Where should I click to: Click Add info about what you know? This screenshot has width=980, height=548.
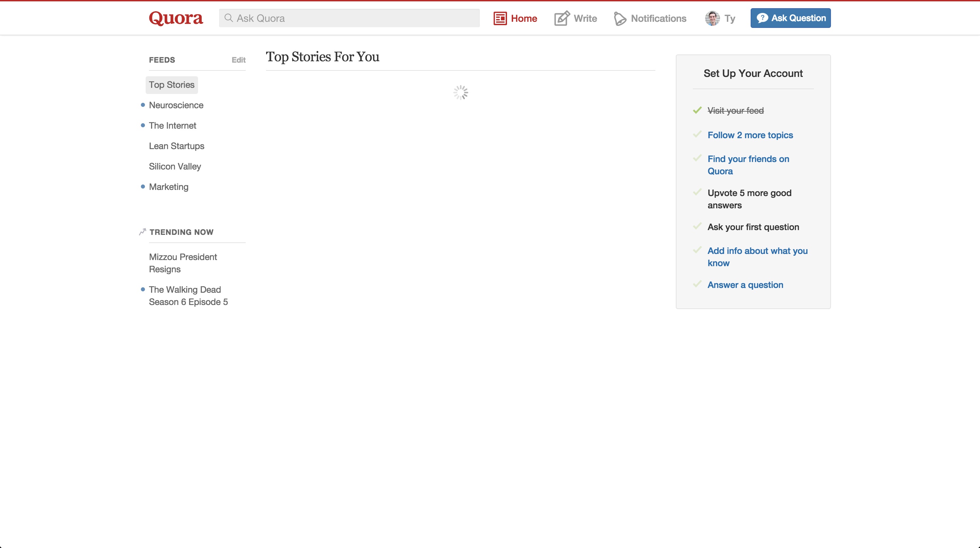coord(757,257)
